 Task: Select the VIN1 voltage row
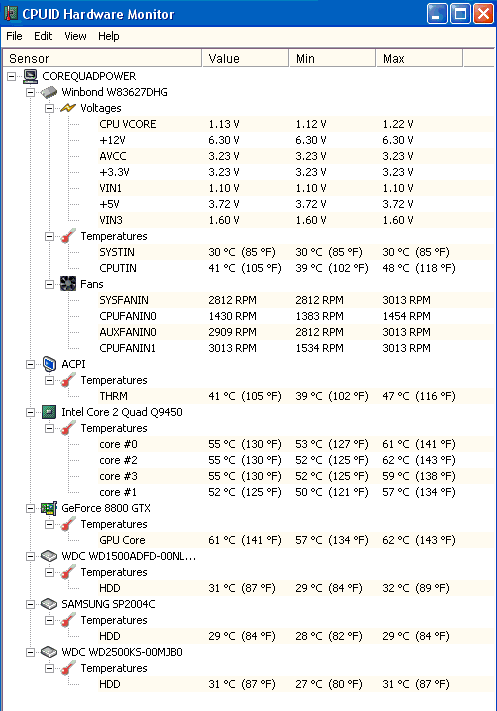[x=296, y=188]
